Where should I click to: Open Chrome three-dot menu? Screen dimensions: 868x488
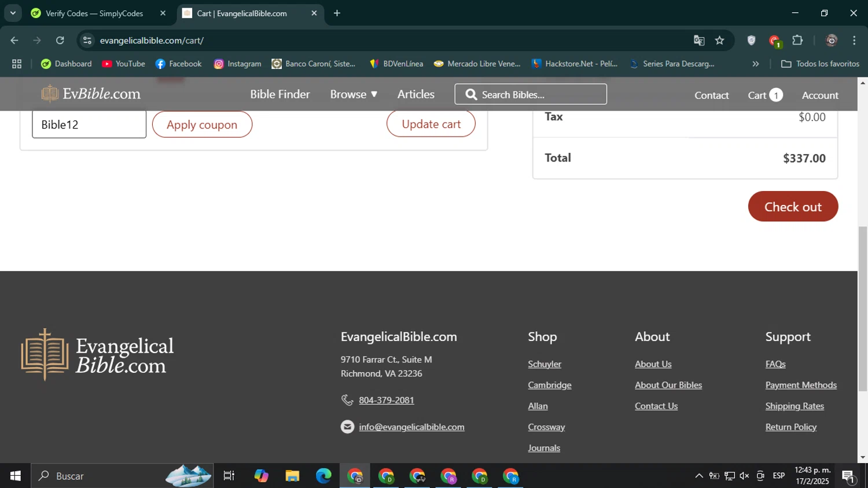[854, 41]
